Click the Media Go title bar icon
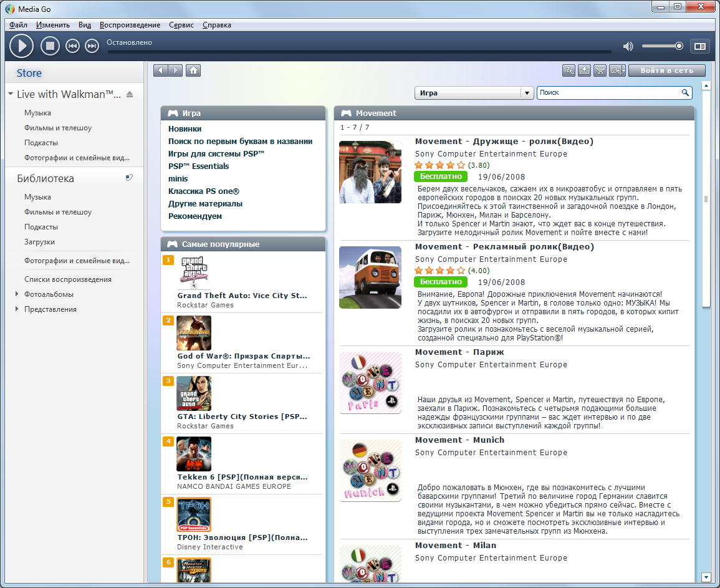This screenshot has height=588, width=720. pyautogui.click(x=10, y=9)
